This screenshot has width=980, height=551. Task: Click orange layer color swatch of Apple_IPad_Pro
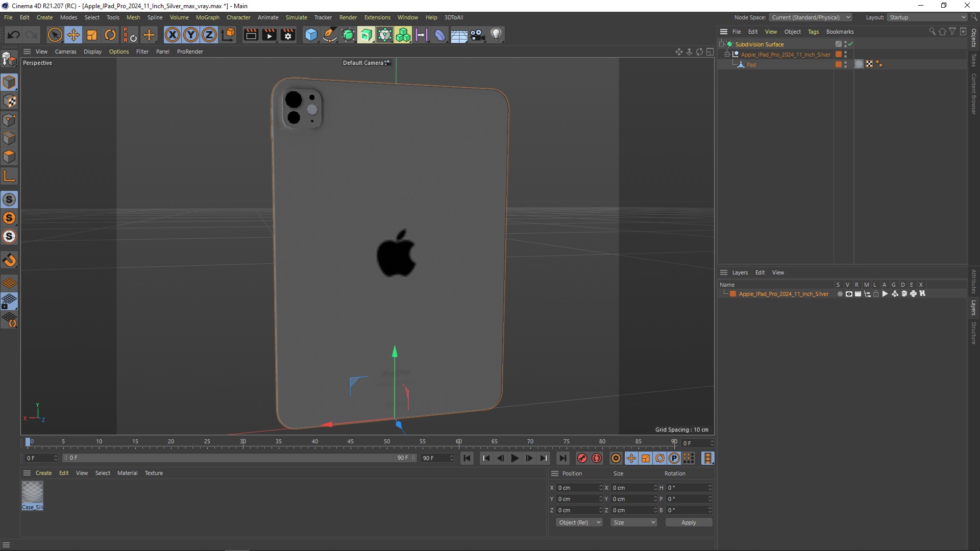click(x=733, y=294)
